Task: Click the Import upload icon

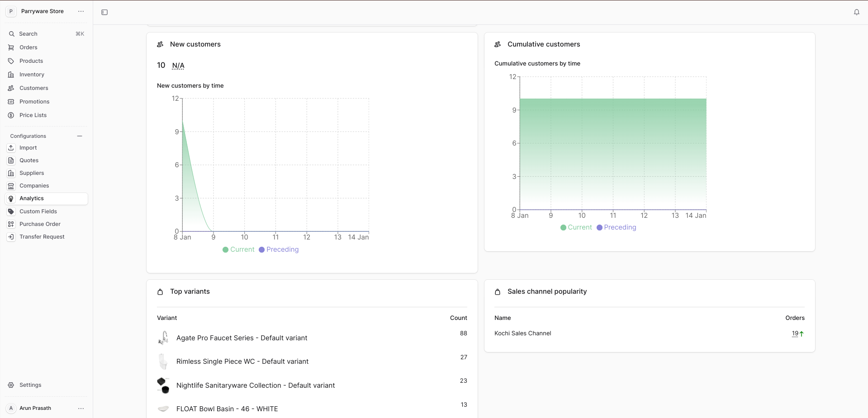Action: pyautogui.click(x=11, y=148)
